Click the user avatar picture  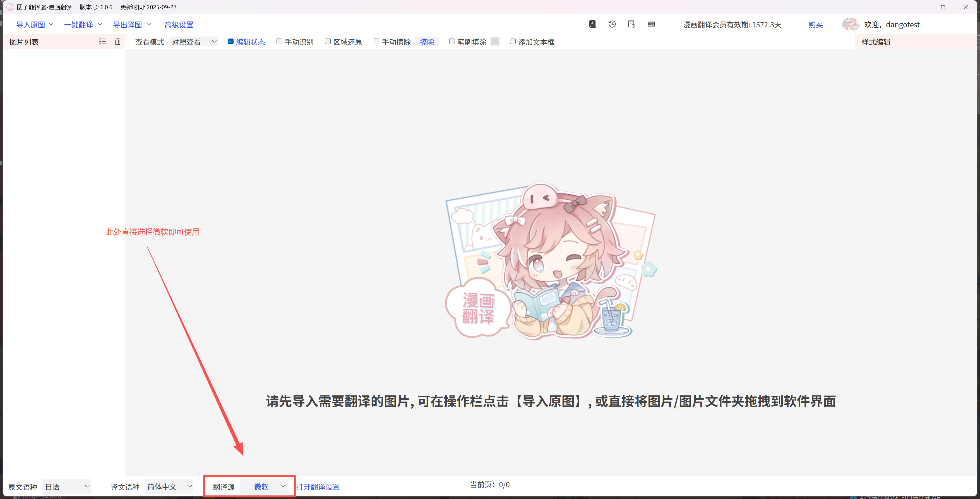[x=850, y=24]
